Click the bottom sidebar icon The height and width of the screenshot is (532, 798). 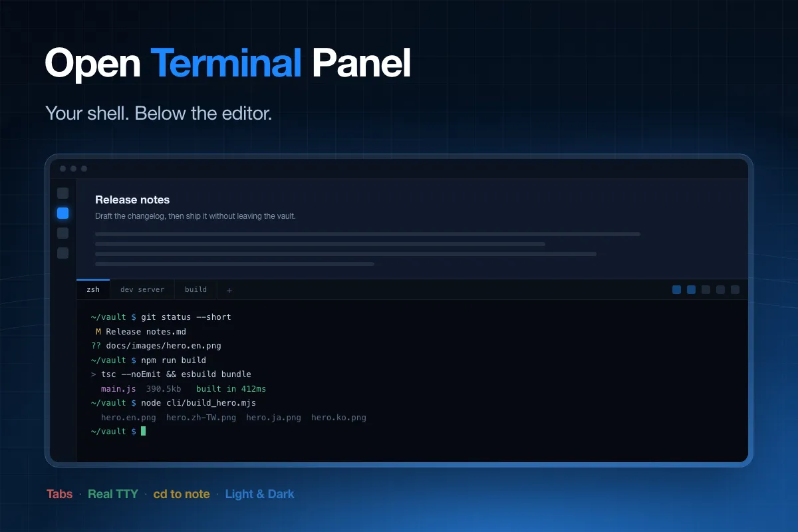(63, 253)
